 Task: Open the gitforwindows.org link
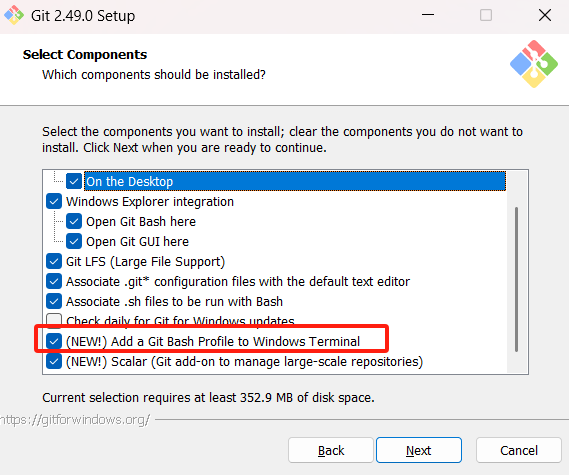[75, 420]
